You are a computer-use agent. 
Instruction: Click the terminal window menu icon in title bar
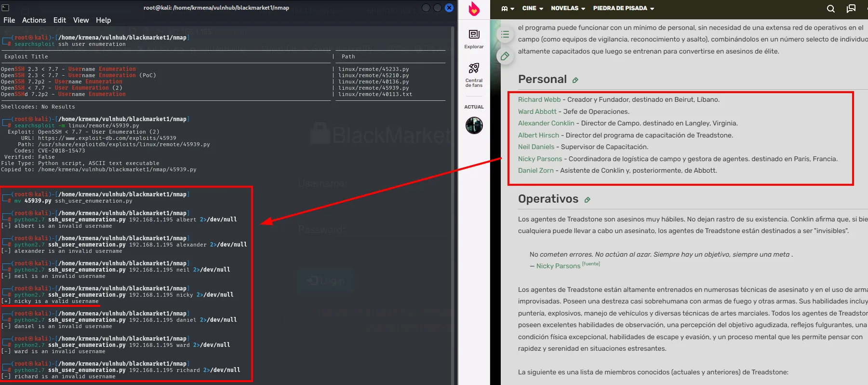tap(6, 8)
